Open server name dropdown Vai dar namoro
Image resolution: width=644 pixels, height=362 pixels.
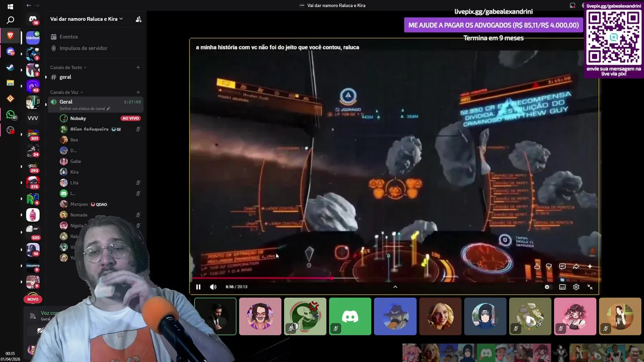click(x=87, y=19)
